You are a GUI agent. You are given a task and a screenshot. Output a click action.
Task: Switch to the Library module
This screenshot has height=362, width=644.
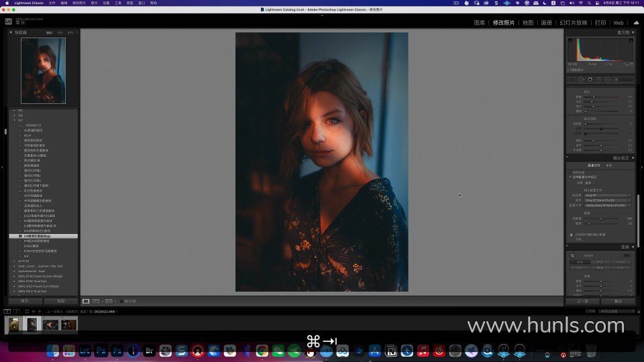480,23
